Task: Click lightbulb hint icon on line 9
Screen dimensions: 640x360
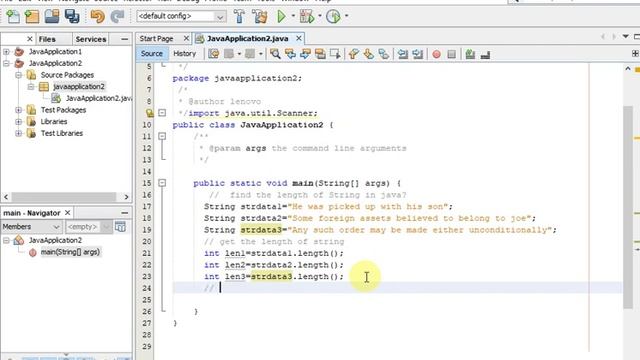Action: click(x=149, y=113)
